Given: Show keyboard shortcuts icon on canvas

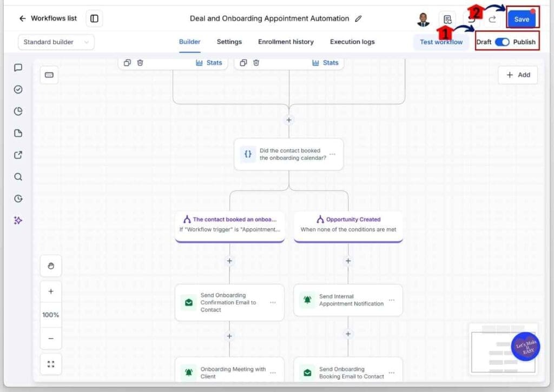Looking at the screenshot, I should [x=49, y=75].
